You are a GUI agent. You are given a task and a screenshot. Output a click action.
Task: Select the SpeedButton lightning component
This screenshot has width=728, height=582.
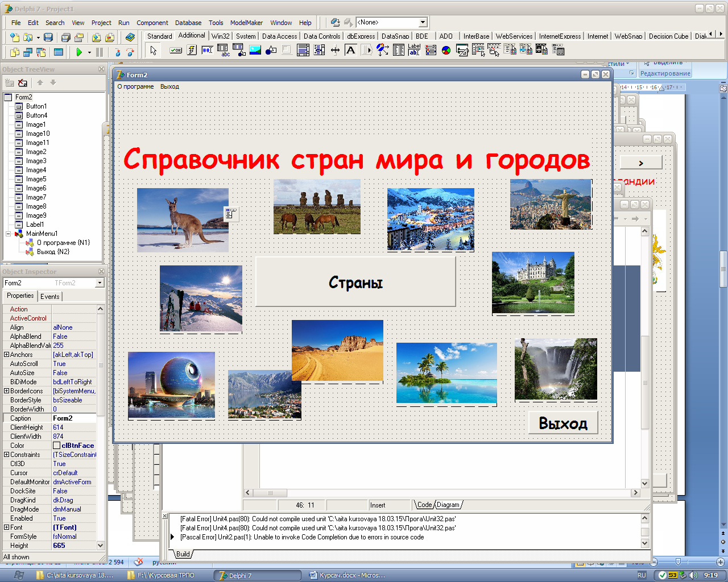pyautogui.click(x=192, y=50)
